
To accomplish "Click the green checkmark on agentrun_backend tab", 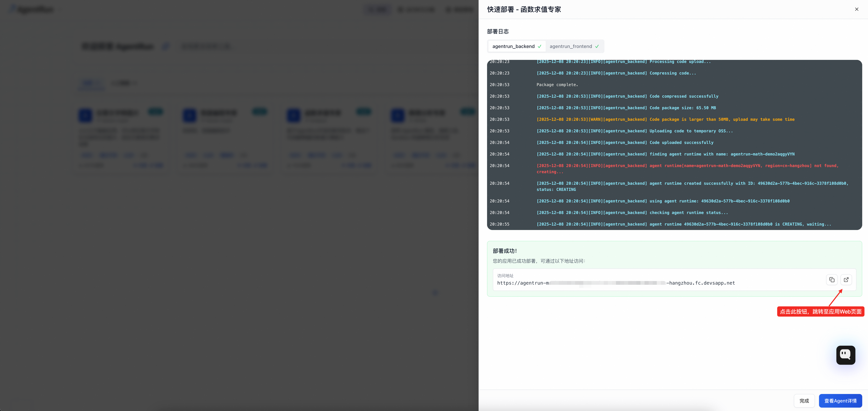I will [x=540, y=46].
